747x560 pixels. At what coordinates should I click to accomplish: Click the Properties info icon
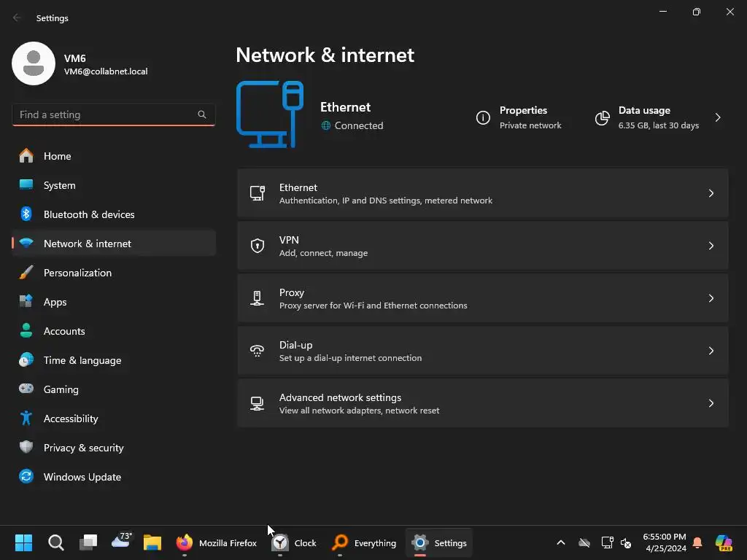483,117
